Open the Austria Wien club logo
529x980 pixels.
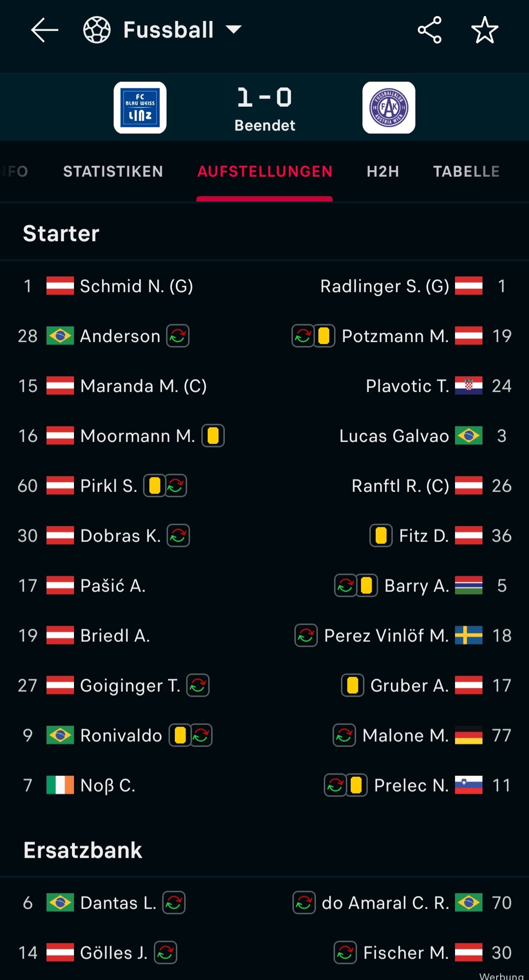click(389, 108)
